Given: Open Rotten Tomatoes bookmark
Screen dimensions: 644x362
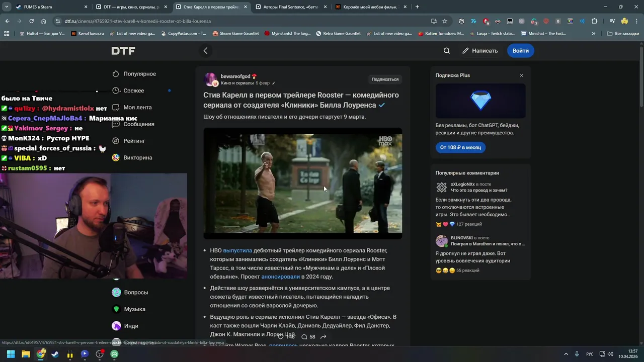Looking at the screenshot, I should click(441, 34).
